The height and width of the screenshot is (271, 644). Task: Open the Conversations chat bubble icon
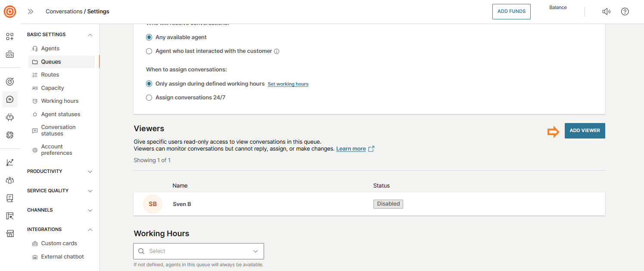coord(10,99)
